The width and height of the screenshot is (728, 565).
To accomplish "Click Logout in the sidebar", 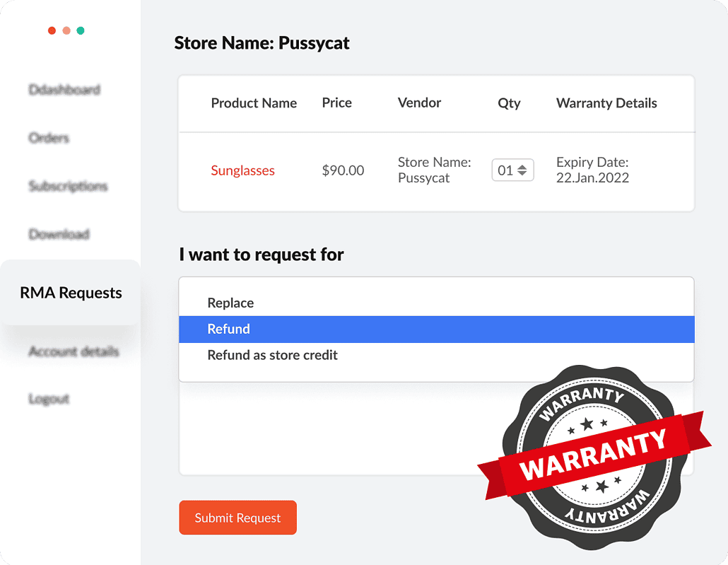I will pos(49,399).
